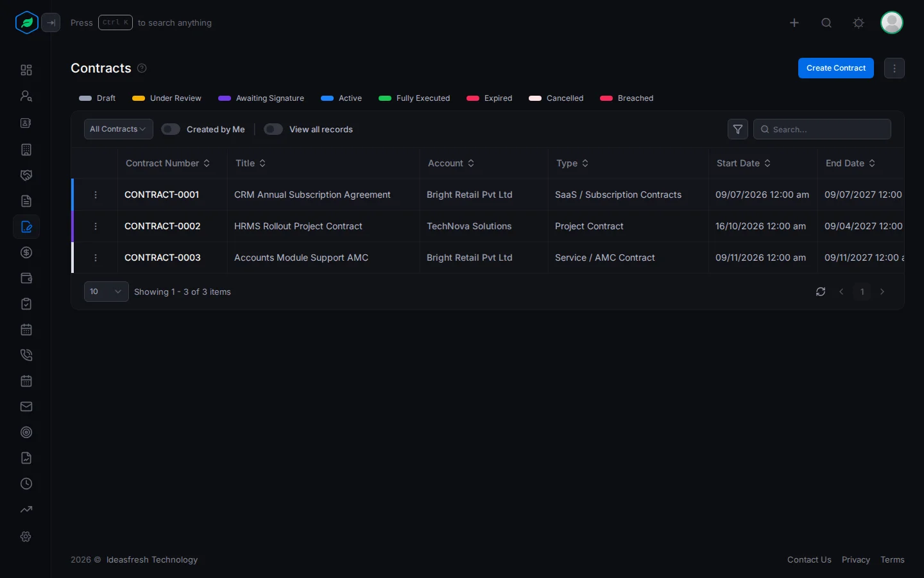The height and width of the screenshot is (578, 924).
Task: Click the Expired status legend swatch
Action: [473, 98]
